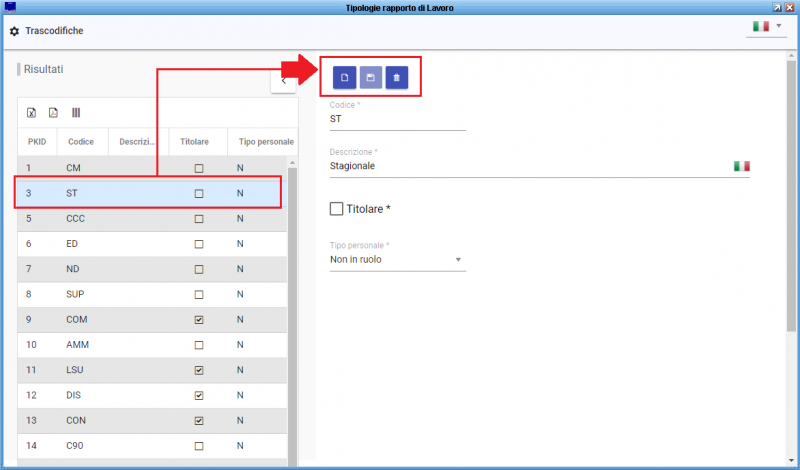Image resolution: width=800 pixels, height=470 pixels.
Task: Click the Codice input field
Action: click(x=397, y=119)
